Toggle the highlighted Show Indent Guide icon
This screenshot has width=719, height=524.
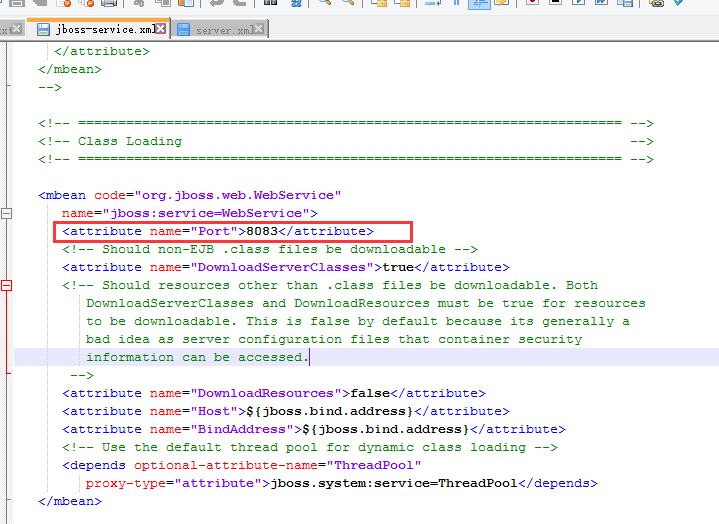(x=479, y=3)
